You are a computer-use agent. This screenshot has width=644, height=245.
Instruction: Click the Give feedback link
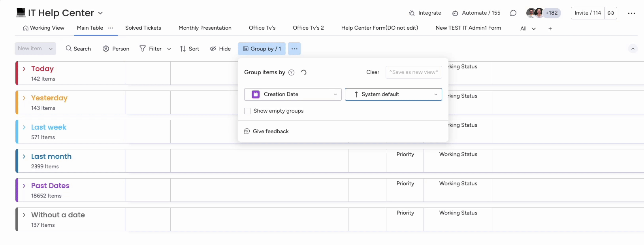266,132
